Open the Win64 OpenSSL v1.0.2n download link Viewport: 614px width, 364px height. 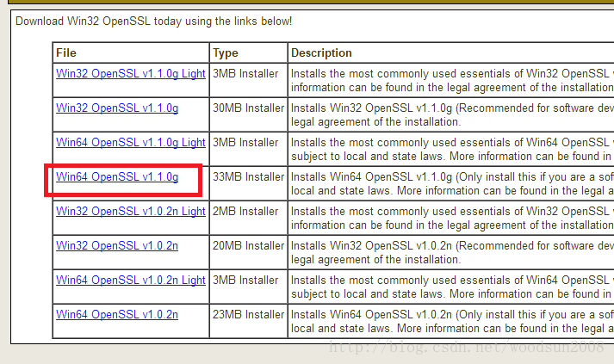tap(117, 315)
